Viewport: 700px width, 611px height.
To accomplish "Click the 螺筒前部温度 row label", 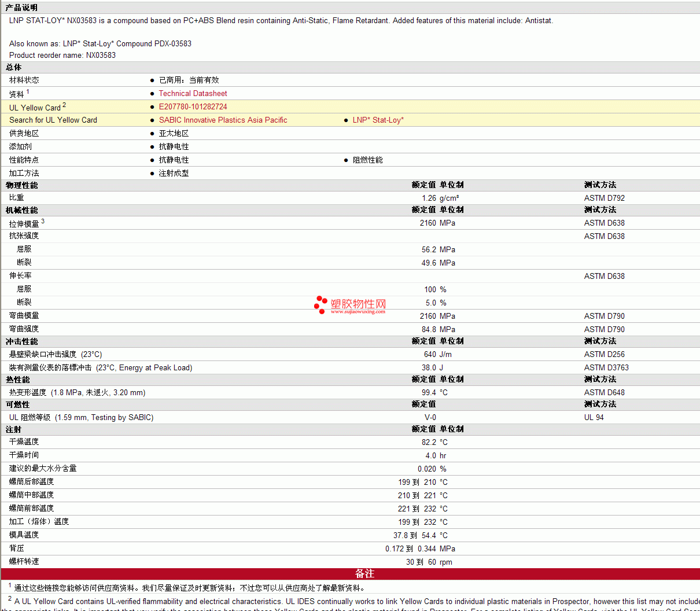I will (x=31, y=508).
